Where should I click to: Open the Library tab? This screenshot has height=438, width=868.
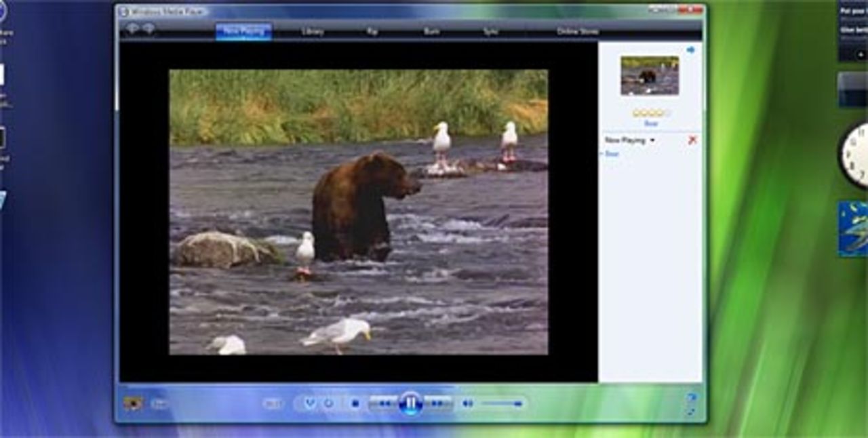(313, 31)
